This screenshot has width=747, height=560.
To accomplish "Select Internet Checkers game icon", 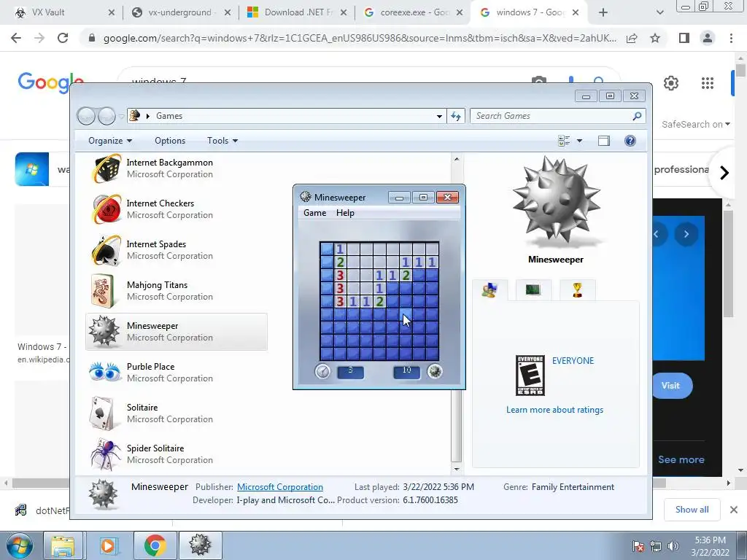I will [x=107, y=209].
